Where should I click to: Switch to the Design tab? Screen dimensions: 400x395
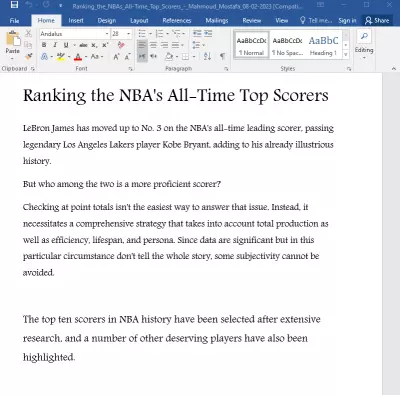point(107,21)
